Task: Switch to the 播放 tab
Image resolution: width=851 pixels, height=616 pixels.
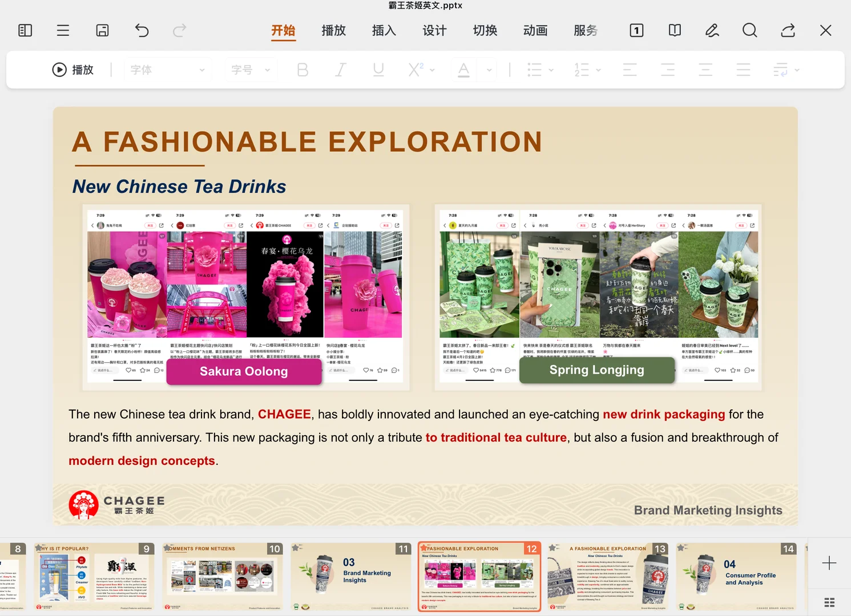Action: (334, 30)
